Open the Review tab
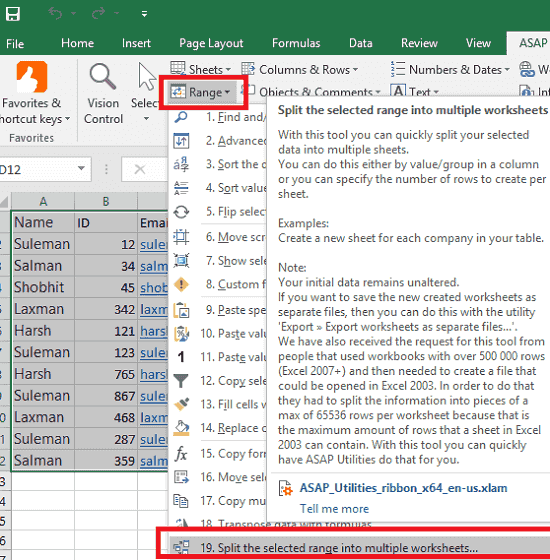 [x=419, y=43]
